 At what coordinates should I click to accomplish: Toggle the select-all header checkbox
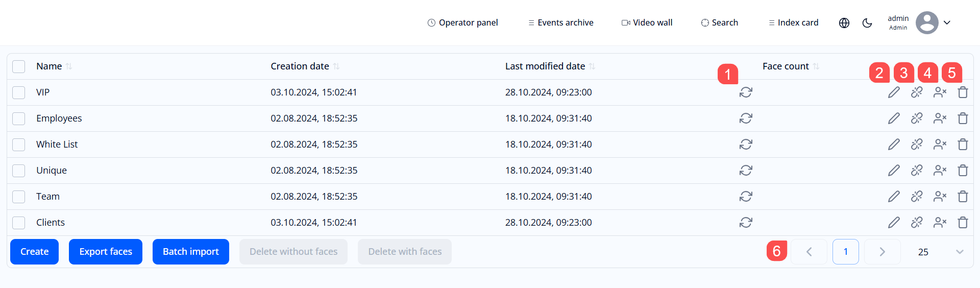tap(19, 66)
